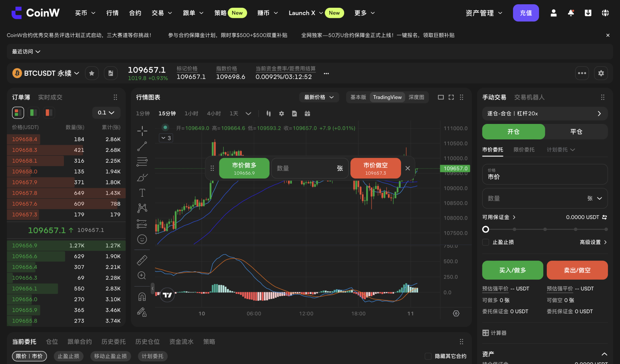Select the Text annotation tool
Viewport: 620px width, 364px height.
pyautogui.click(x=142, y=192)
